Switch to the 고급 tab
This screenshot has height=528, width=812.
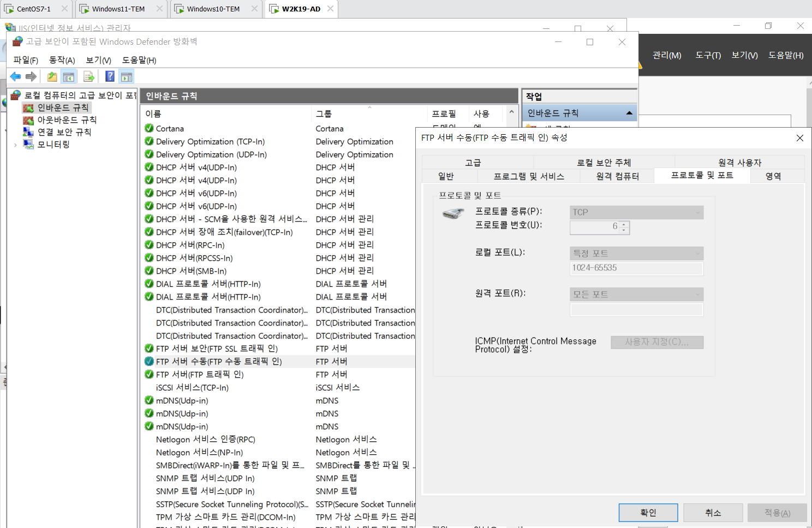tap(473, 163)
